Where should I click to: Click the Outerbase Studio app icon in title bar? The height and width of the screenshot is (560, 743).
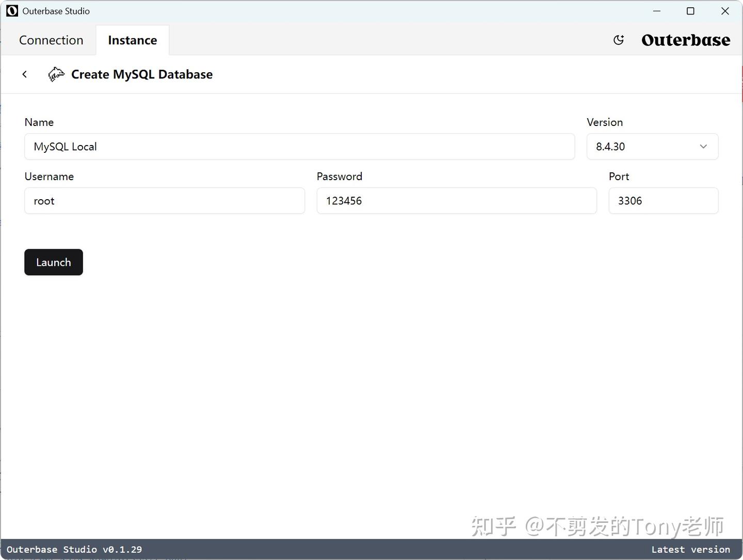[x=12, y=11]
